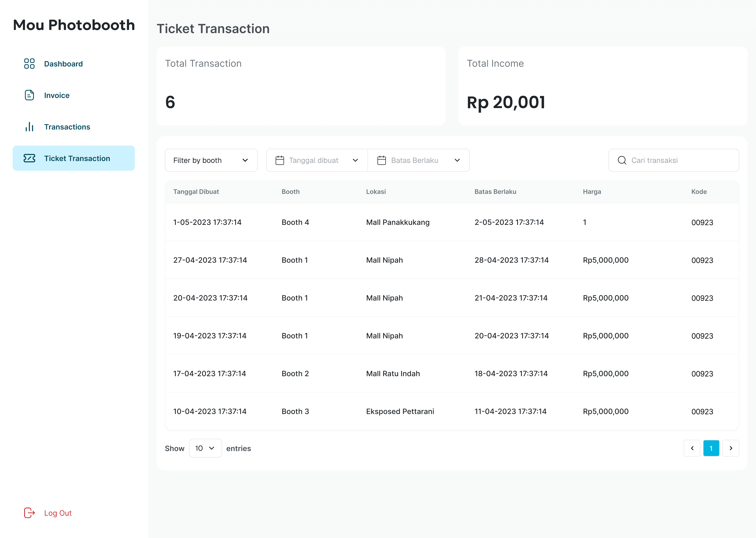Viewport: 756px width, 538px height.
Task: Expand the Batas Berlaku date picker
Action: [457, 160]
